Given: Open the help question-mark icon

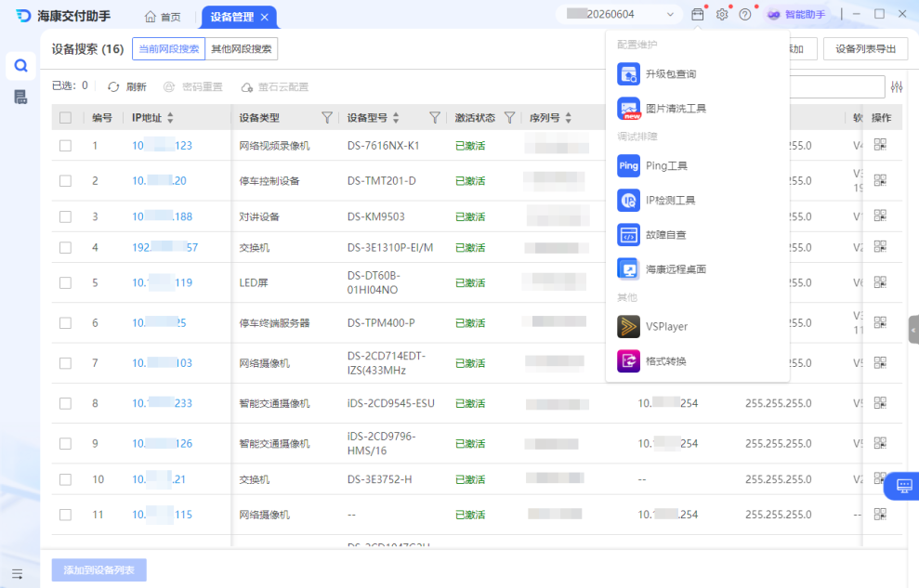Looking at the screenshot, I should click(745, 15).
